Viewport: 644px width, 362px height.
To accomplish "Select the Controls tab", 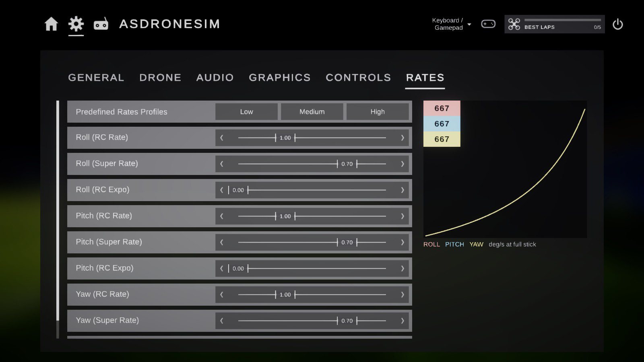I will [358, 78].
